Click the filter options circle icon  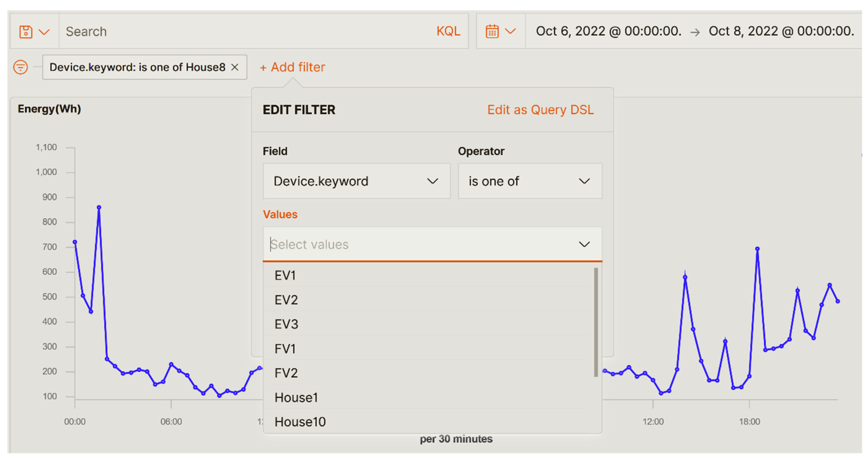coord(20,67)
